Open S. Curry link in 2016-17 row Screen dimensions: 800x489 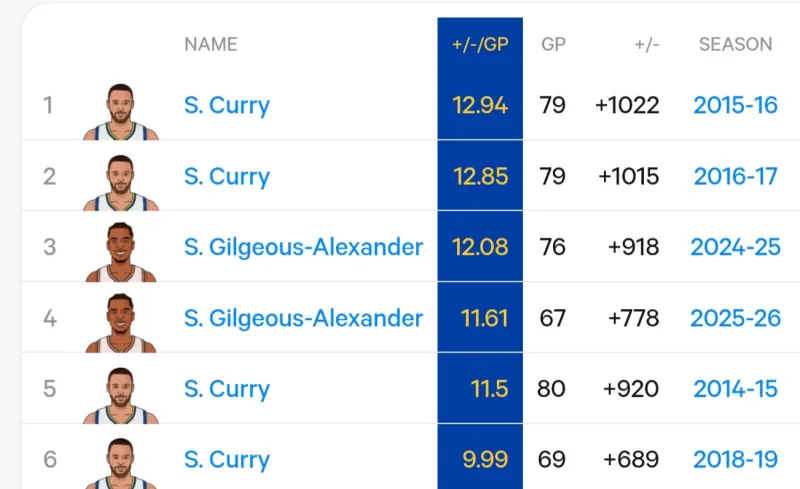227,176
